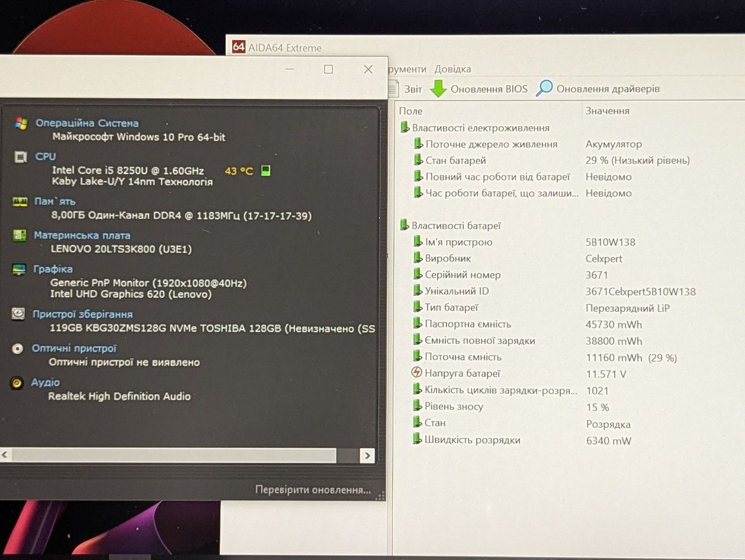745x560 pixels.
Task: Click the report document icon
Action: pyautogui.click(x=394, y=89)
